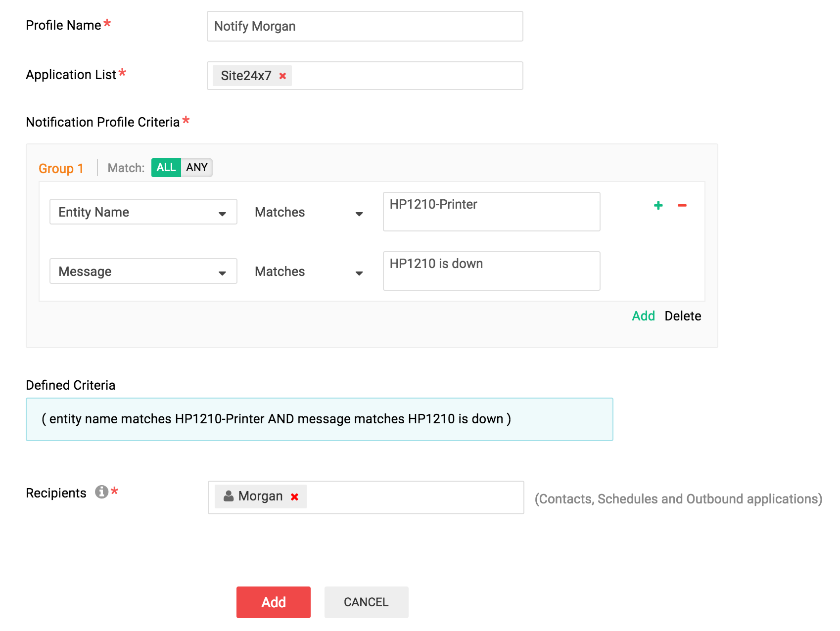Click the Contacts, Schedules and Outbound applications hint
This screenshot has width=840, height=631.
tap(678, 499)
